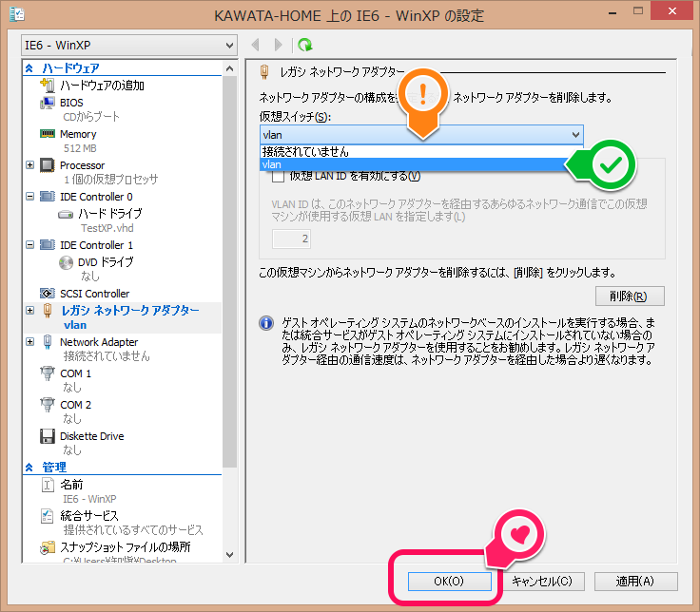The width and height of the screenshot is (700, 612).
Task: Collapse the ハードウェア section
Action: pos(29,68)
